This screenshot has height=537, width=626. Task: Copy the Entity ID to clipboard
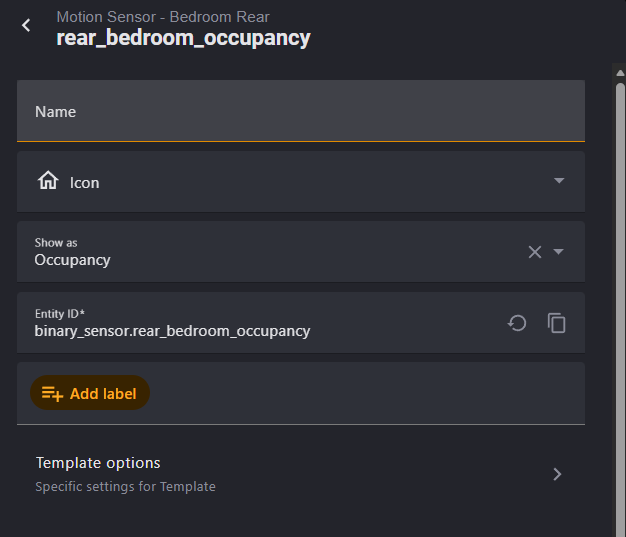557,323
